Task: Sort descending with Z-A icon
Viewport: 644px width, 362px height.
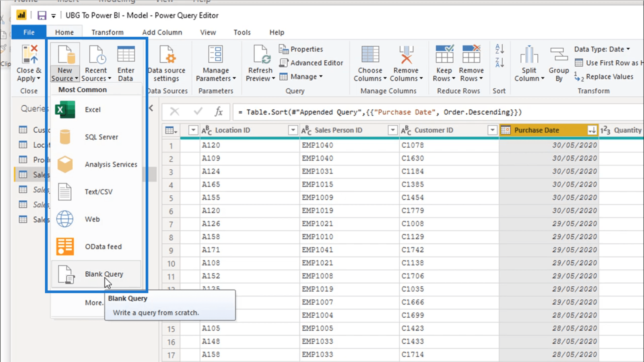Action: click(500, 62)
